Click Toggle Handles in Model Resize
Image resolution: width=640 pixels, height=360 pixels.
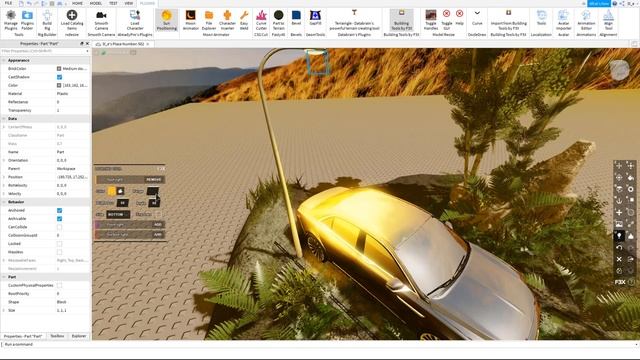pos(431,20)
